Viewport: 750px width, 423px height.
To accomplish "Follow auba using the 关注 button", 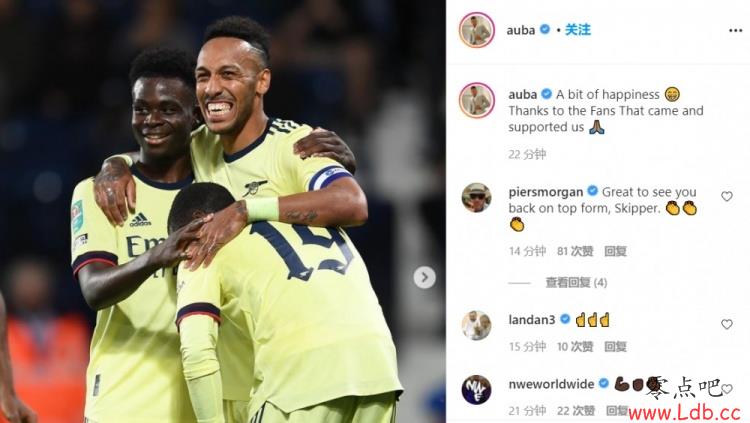I will pos(577,30).
